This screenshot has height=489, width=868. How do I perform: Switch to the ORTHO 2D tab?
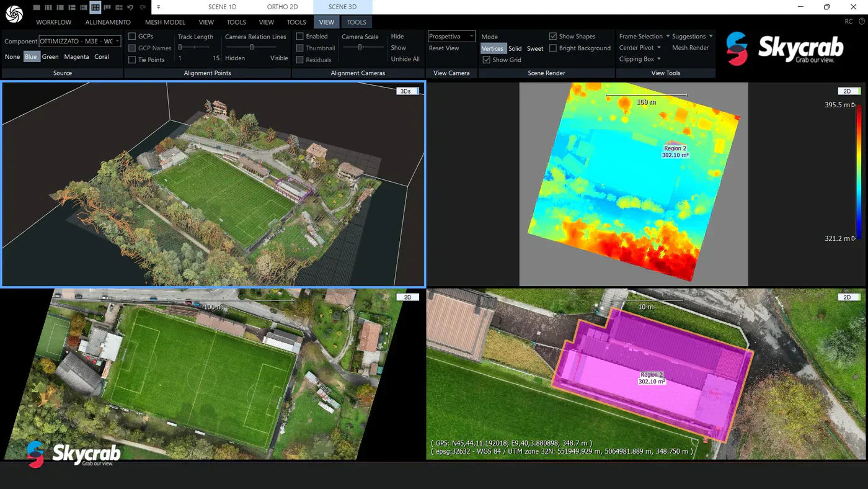(x=283, y=7)
